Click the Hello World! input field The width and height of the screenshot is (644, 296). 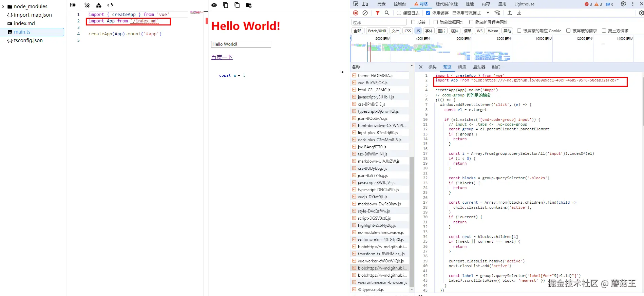[241, 44]
